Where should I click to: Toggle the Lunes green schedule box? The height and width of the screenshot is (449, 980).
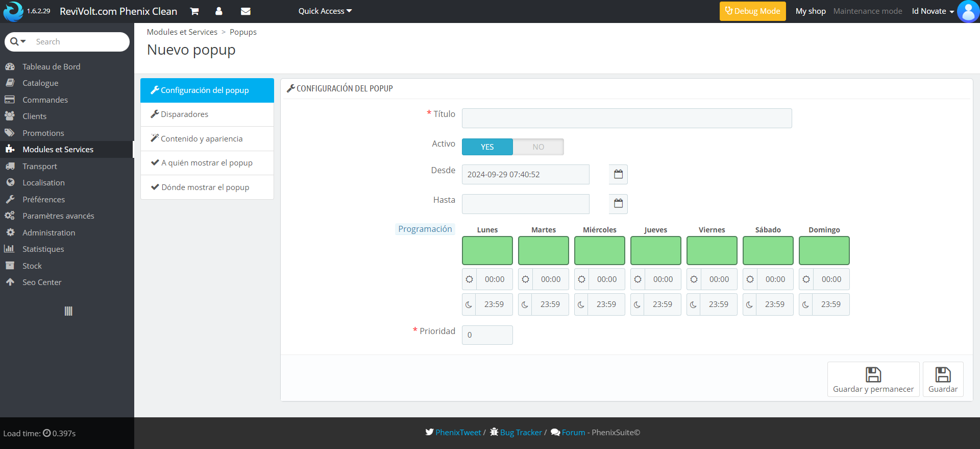[487, 250]
